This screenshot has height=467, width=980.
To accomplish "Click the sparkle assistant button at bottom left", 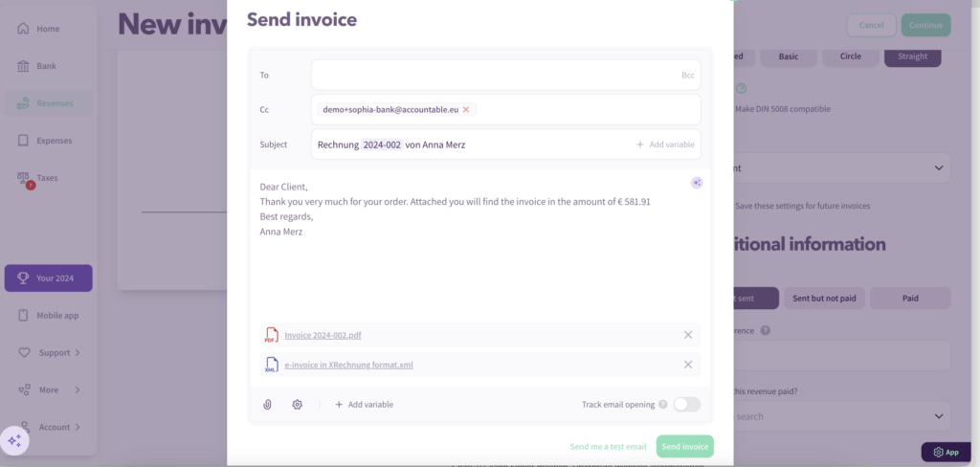I will [14, 440].
